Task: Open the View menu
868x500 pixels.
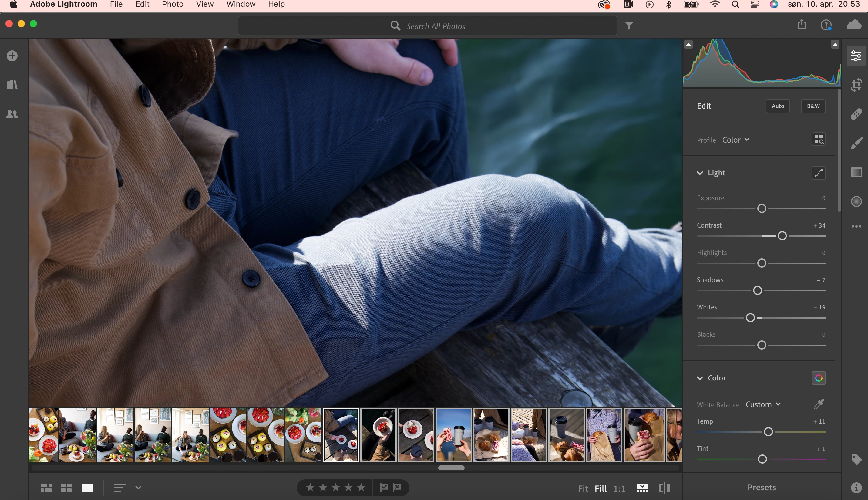Action: 204,5
